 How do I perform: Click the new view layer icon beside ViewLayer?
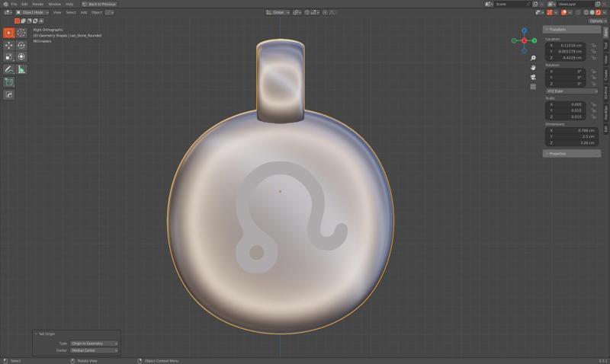tap(598, 4)
